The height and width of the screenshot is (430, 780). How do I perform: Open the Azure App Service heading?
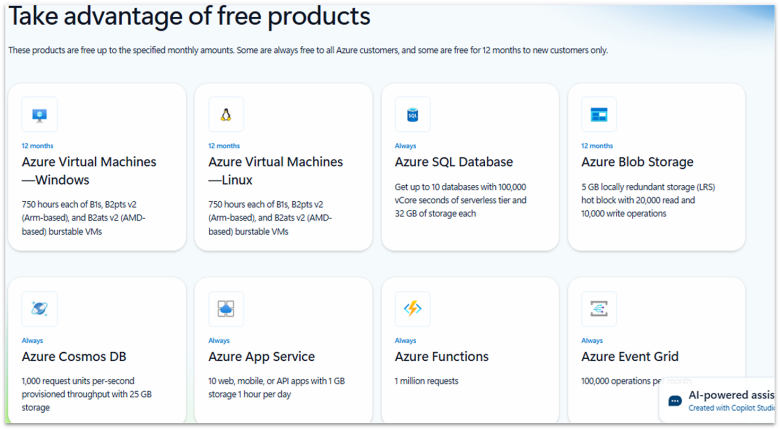(x=261, y=357)
